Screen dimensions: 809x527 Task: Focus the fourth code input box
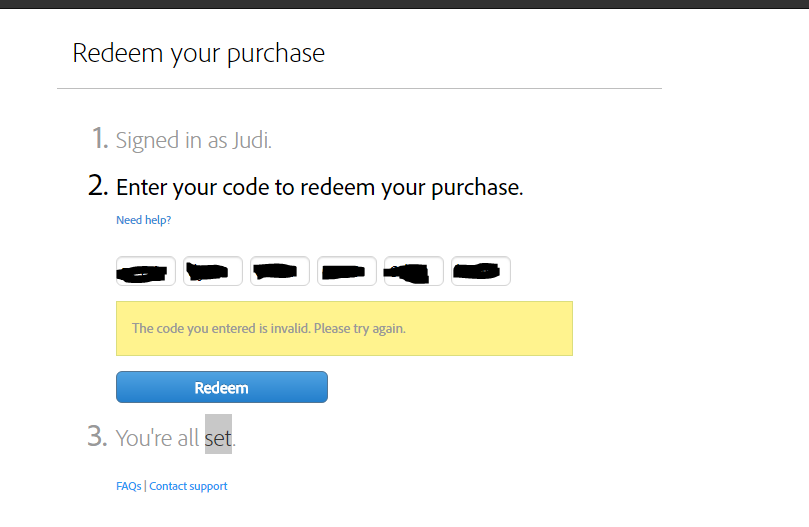tap(347, 271)
